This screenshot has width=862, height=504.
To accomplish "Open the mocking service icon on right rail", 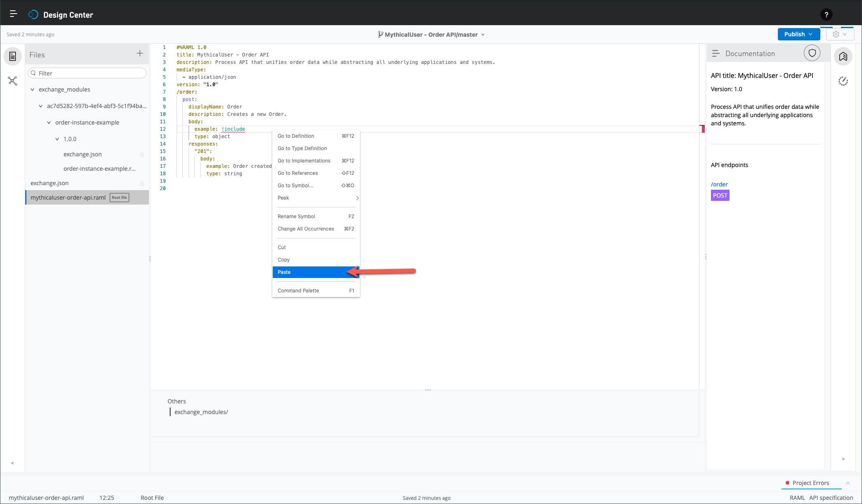I will pyautogui.click(x=843, y=81).
